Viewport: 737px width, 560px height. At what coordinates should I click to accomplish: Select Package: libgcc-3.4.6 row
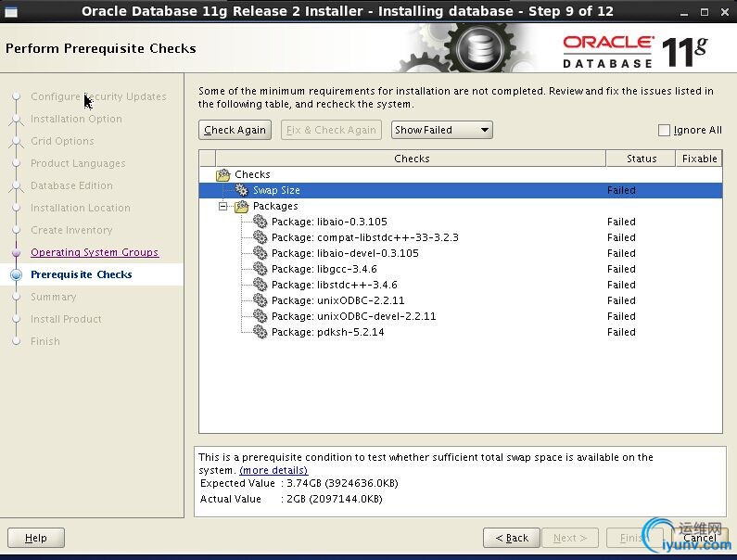coord(461,269)
